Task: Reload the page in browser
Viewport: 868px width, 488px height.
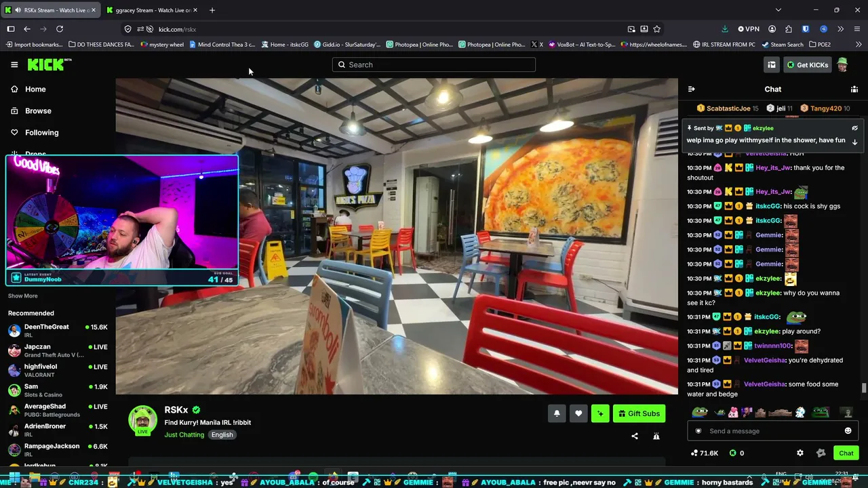Action: point(60,29)
